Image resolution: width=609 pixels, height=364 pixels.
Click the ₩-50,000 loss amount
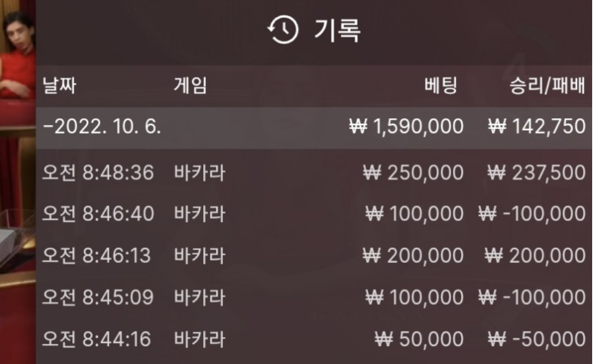click(535, 339)
